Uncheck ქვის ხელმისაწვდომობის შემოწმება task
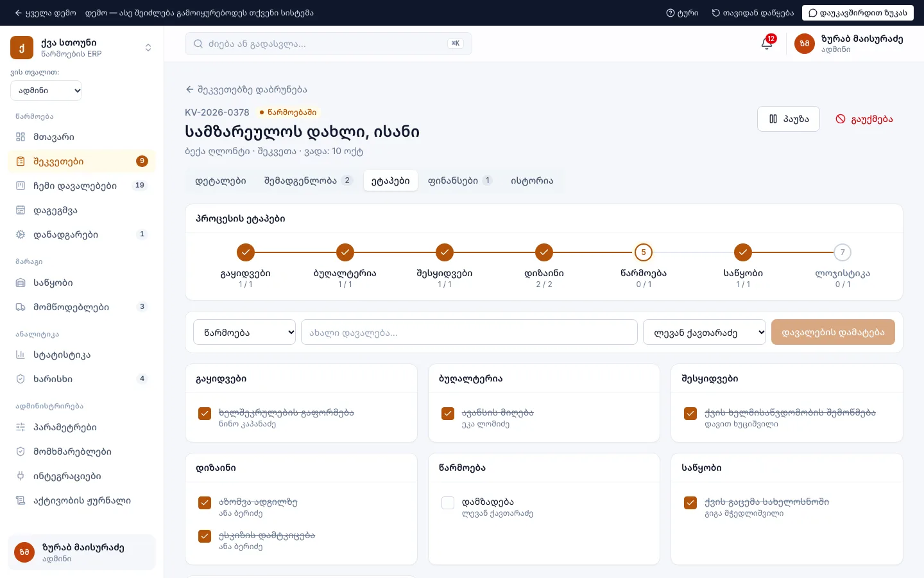The image size is (924, 578). pyautogui.click(x=690, y=414)
